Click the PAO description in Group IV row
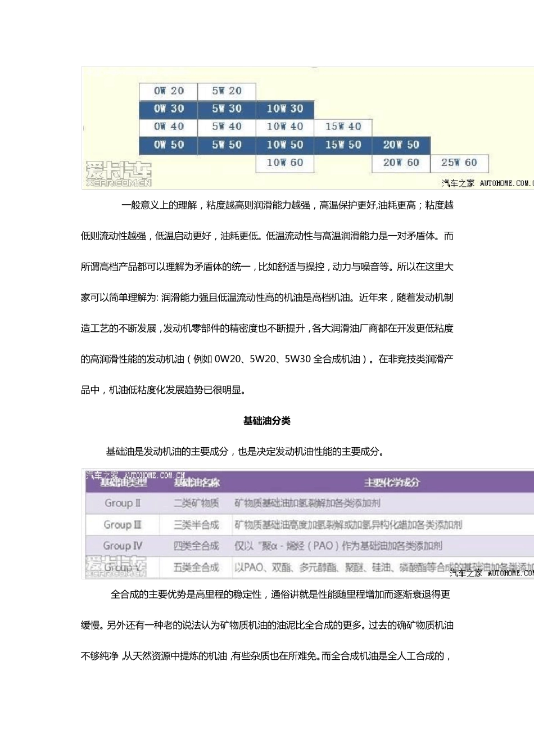 pos(338,546)
